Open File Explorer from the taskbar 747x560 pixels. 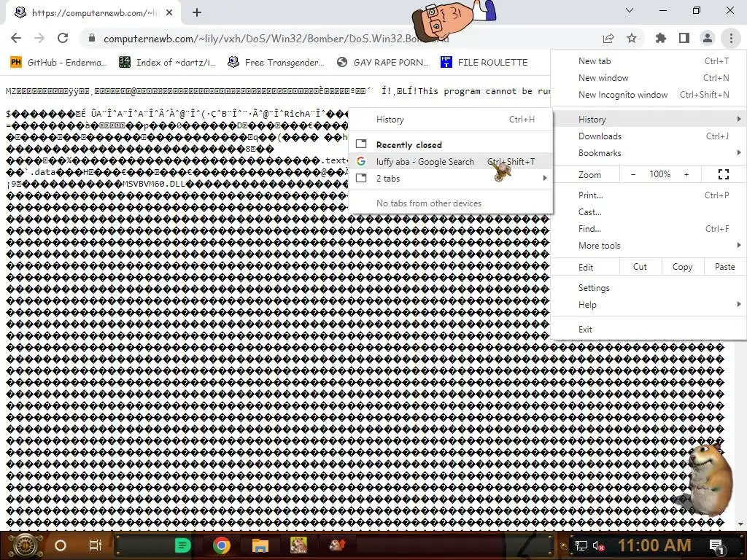pos(260,545)
